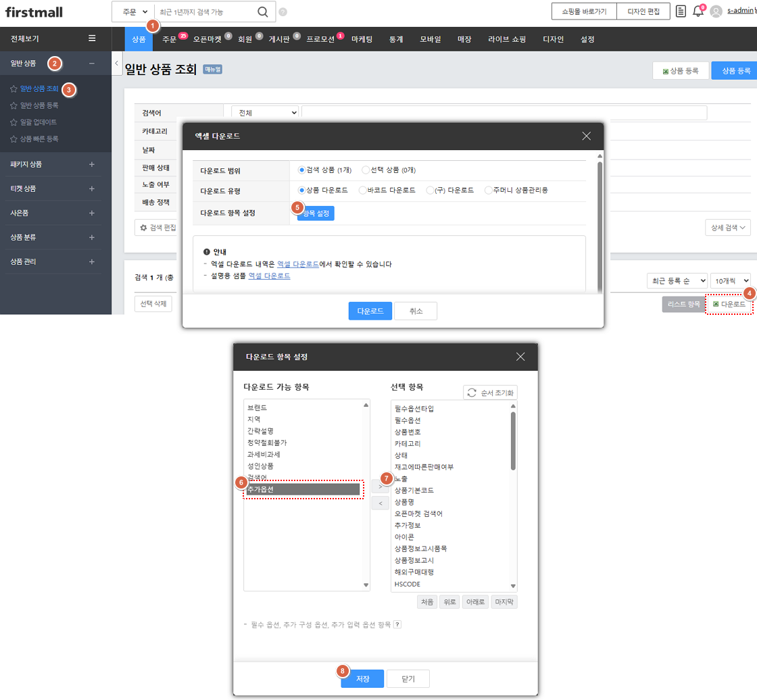Screen dimensions: 757x700
Task: Open the help question mark icon
Action: coord(283,12)
